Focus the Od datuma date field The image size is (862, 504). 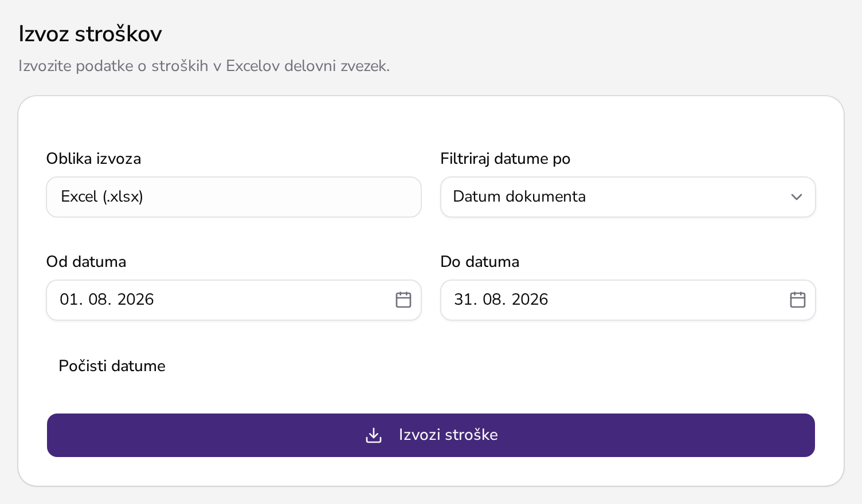click(x=234, y=300)
